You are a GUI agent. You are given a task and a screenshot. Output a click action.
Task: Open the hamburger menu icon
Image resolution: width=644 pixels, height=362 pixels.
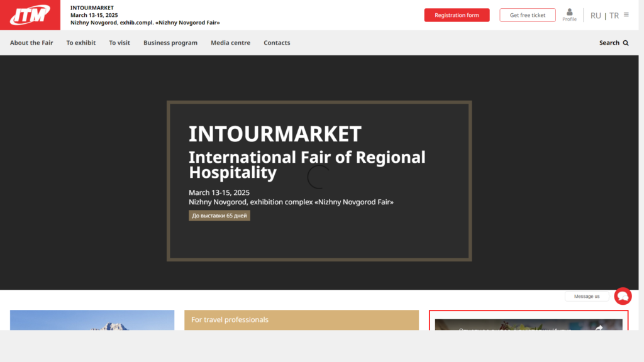pos(626,14)
